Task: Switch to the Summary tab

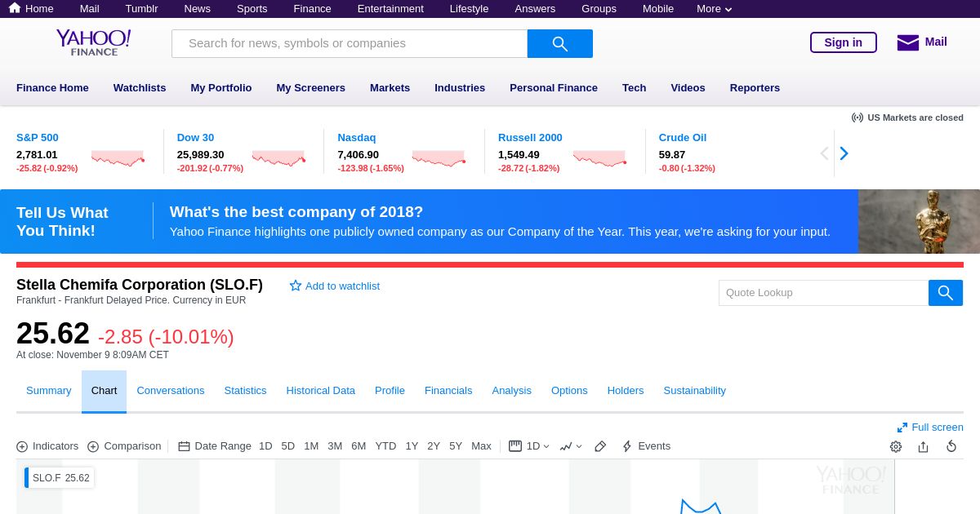Action: [x=49, y=391]
